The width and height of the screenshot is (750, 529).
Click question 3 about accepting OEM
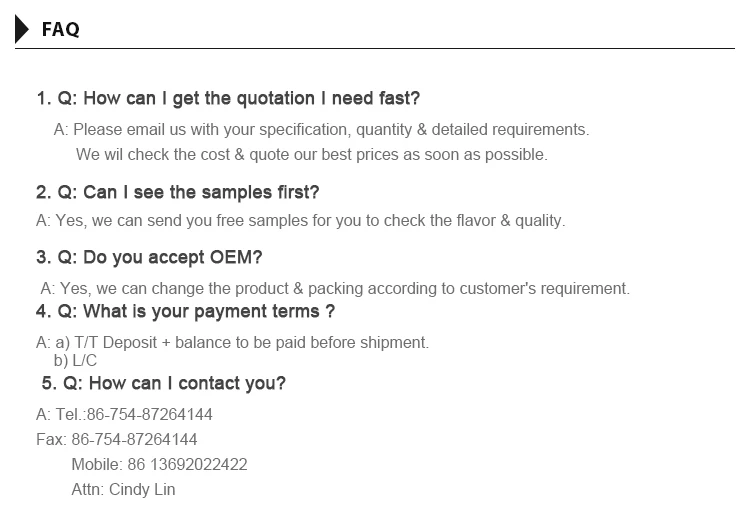tap(149, 257)
